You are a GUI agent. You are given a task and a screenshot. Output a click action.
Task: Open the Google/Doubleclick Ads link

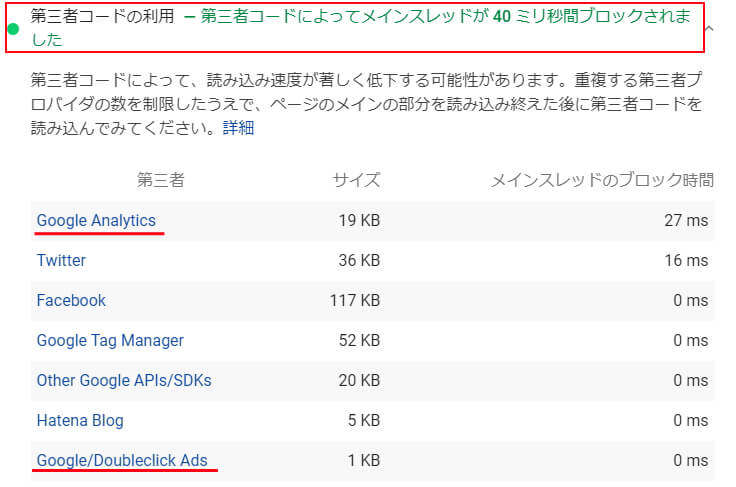tap(122, 461)
